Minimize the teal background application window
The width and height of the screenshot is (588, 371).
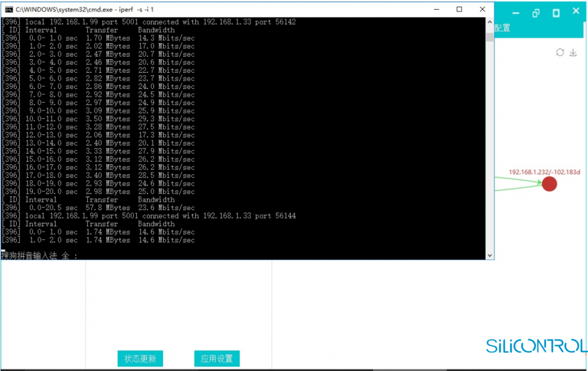(516, 13)
